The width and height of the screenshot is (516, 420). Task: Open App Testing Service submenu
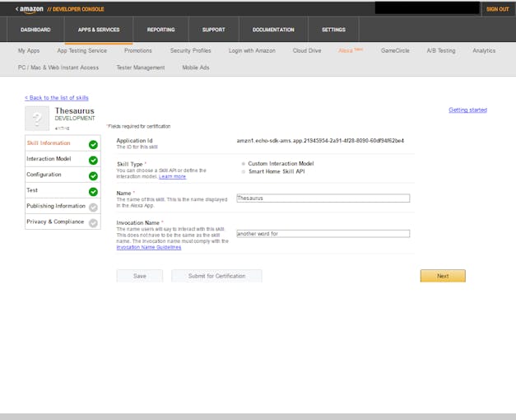point(82,51)
